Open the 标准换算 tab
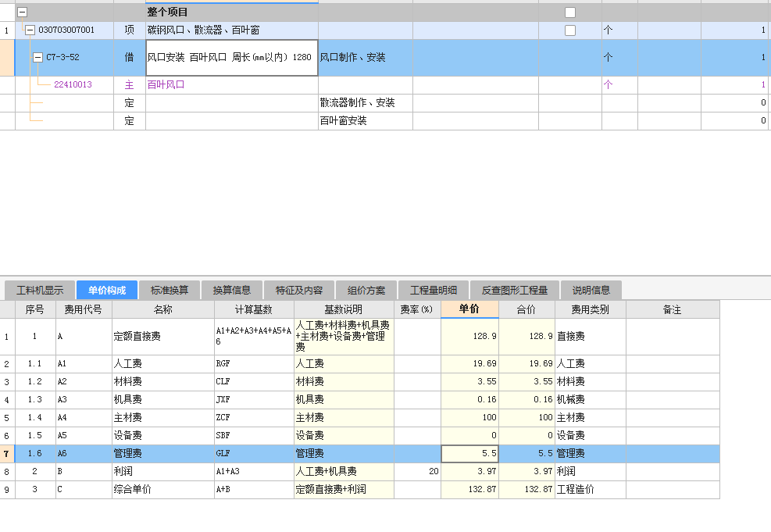The width and height of the screenshot is (771, 532). 170,290
